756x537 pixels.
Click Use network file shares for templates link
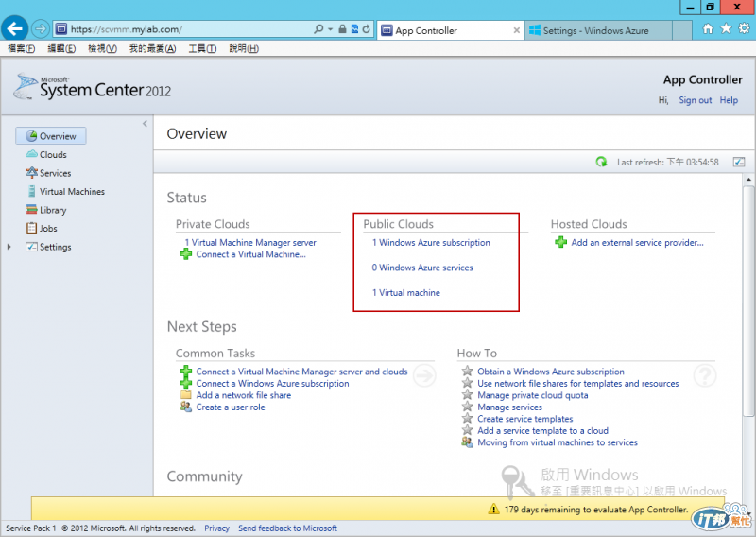(x=578, y=383)
